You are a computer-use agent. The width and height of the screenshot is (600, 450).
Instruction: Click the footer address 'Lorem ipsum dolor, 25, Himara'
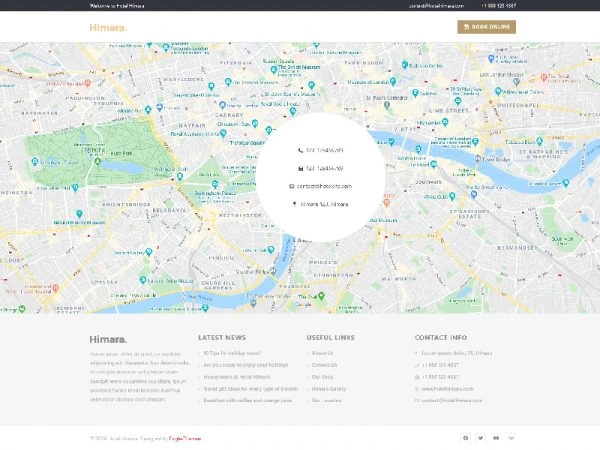pyautogui.click(x=457, y=353)
